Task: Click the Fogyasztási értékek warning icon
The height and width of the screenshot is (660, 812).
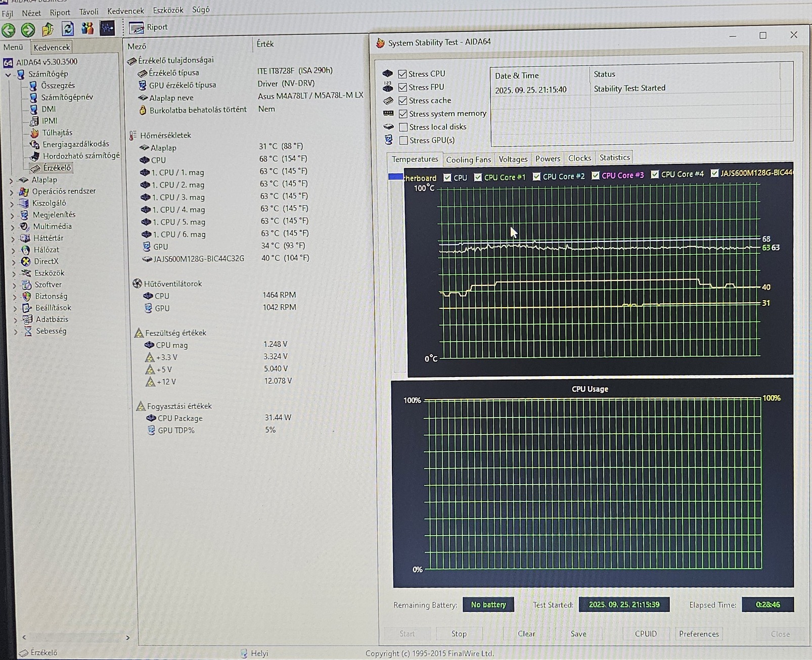Action: pos(141,406)
